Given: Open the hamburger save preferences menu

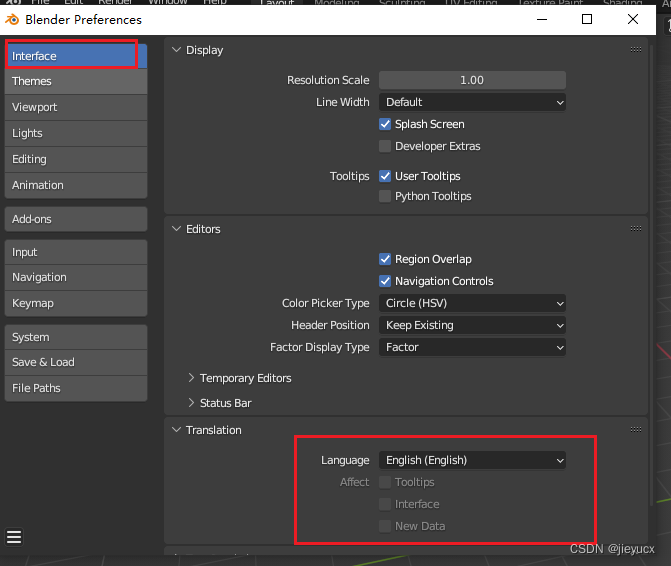Looking at the screenshot, I should (x=14, y=537).
